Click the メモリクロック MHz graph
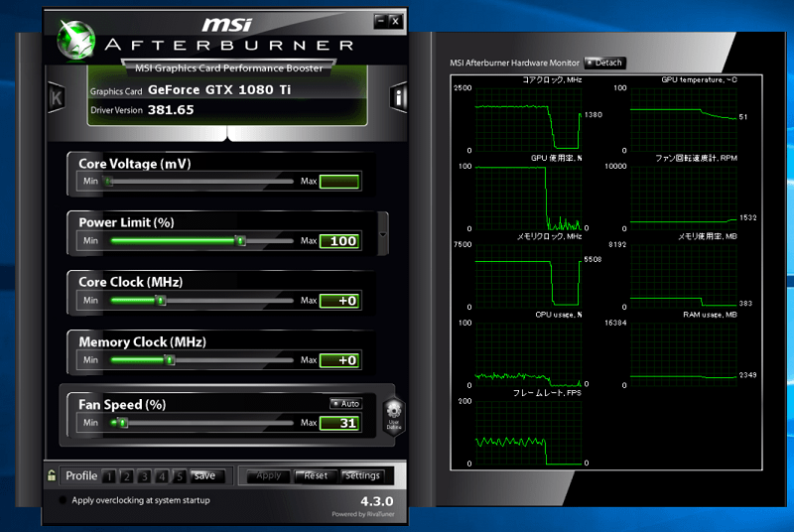Image resolution: width=794 pixels, height=532 pixels. 528,276
